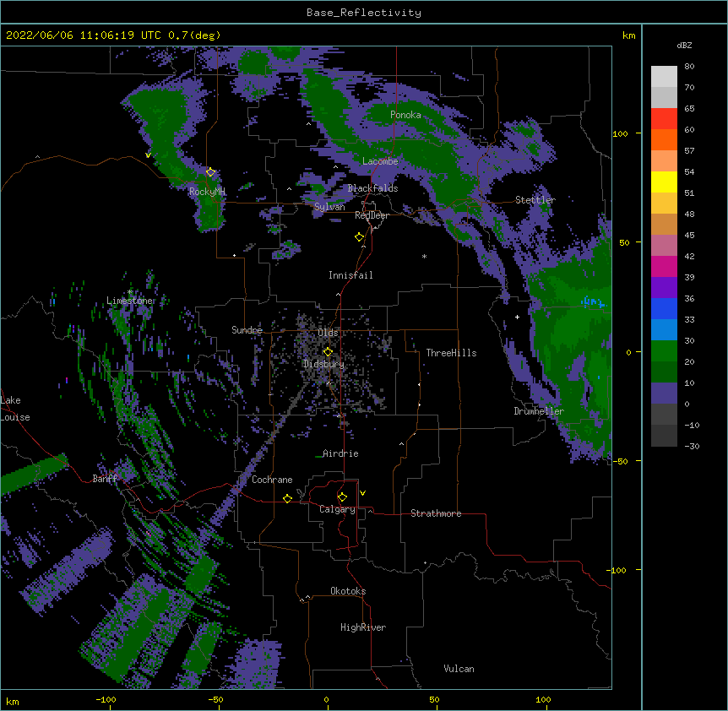The width and height of the screenshot is (728, 711).
Task: Choose the bright yellow 54-51 dBZ swatch
Action: [x=664, y=182]
